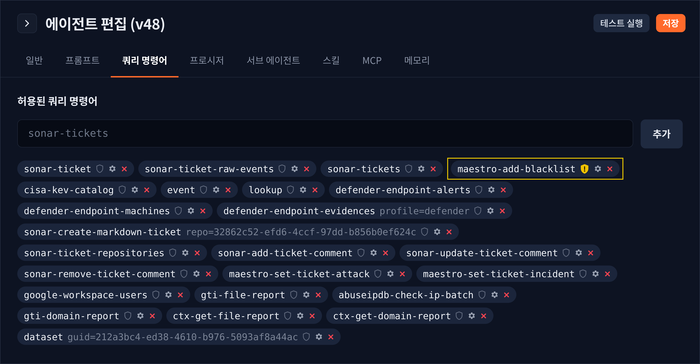Configure lookup via gear icon
This screenshot has width=700, height=364.
click(x=303, y=190)
